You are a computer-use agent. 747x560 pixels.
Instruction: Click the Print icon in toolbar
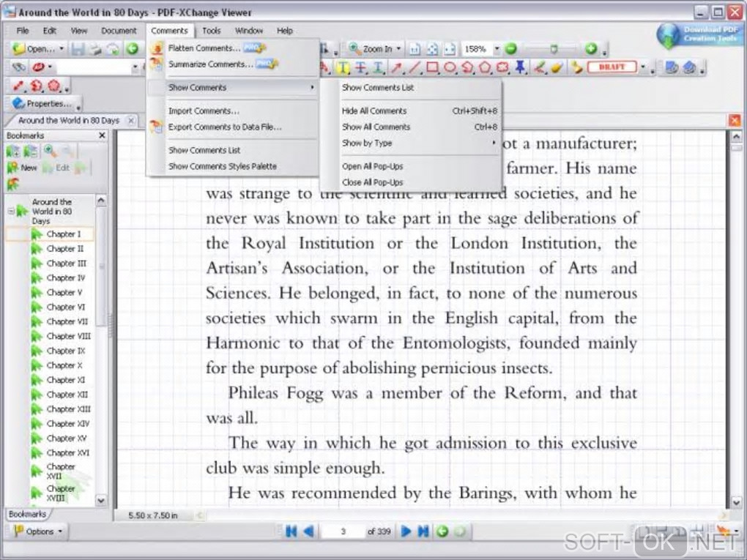coord(96,48)
